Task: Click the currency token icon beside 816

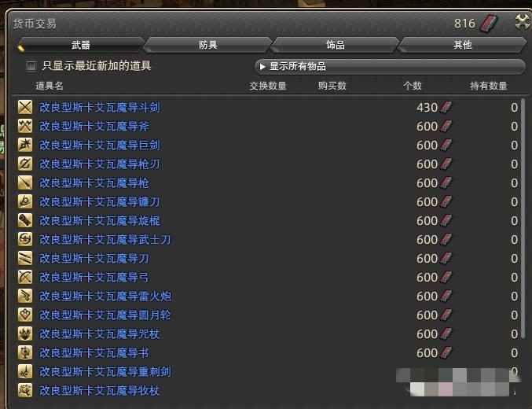Action: 489,24
